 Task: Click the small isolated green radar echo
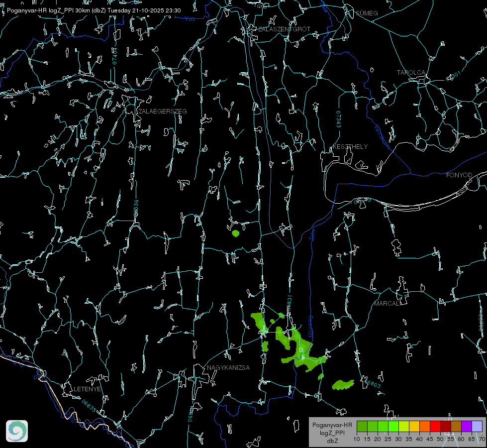click(x=236, y=233)
